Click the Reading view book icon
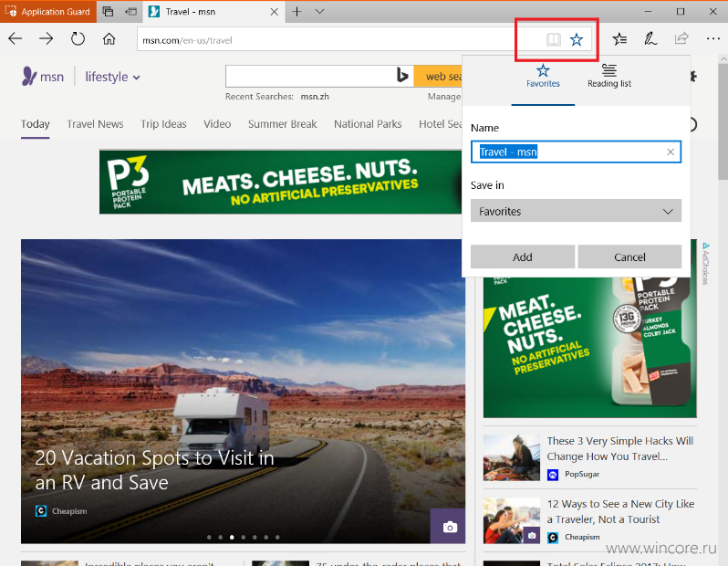 [554, 39]
